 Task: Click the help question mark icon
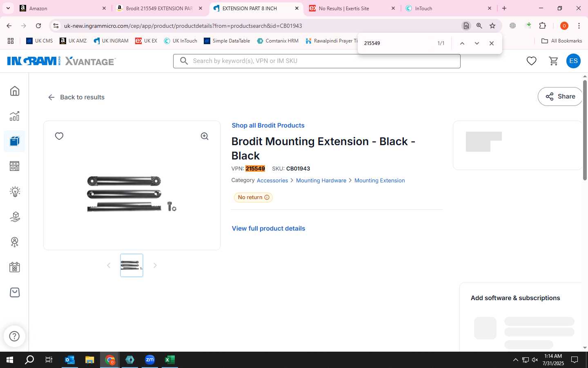pos(14,336)
